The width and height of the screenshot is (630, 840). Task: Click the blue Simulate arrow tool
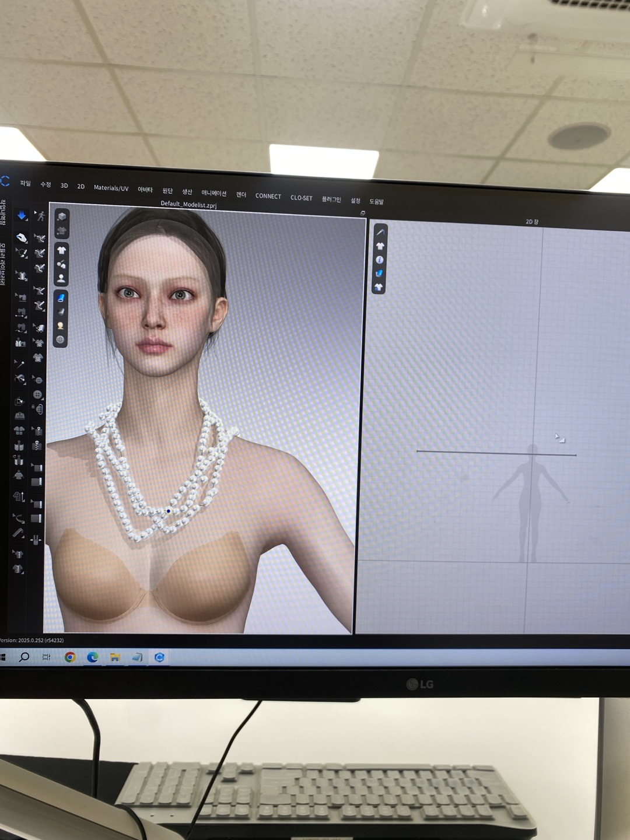click(22, 216)
